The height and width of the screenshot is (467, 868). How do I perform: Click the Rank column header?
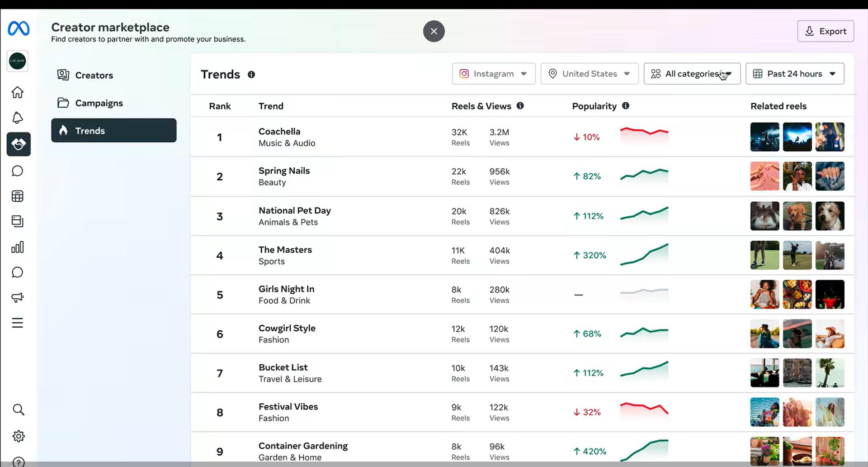[x=220, y=106]
